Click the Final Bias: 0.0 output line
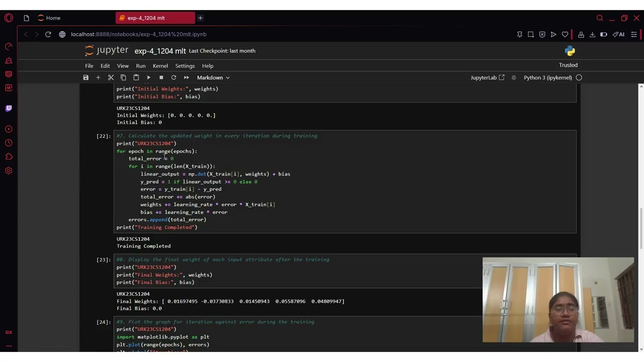 [x=139, y=308]
